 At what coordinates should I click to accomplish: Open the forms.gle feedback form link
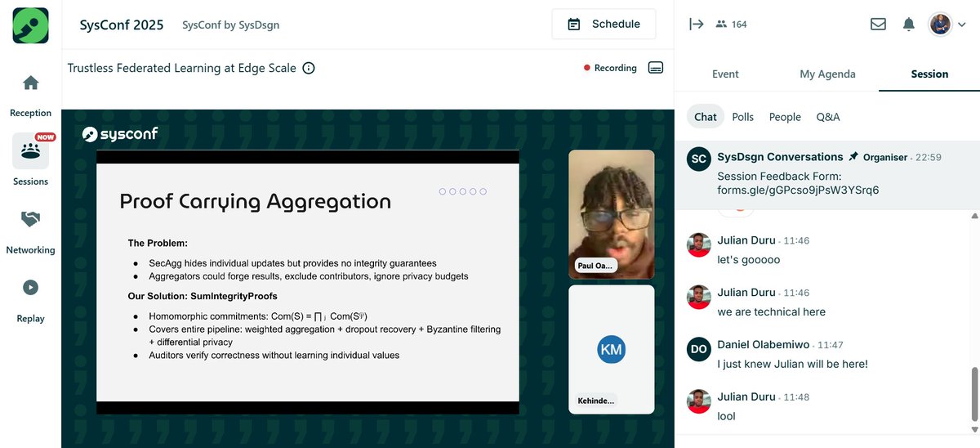(798, 190)
